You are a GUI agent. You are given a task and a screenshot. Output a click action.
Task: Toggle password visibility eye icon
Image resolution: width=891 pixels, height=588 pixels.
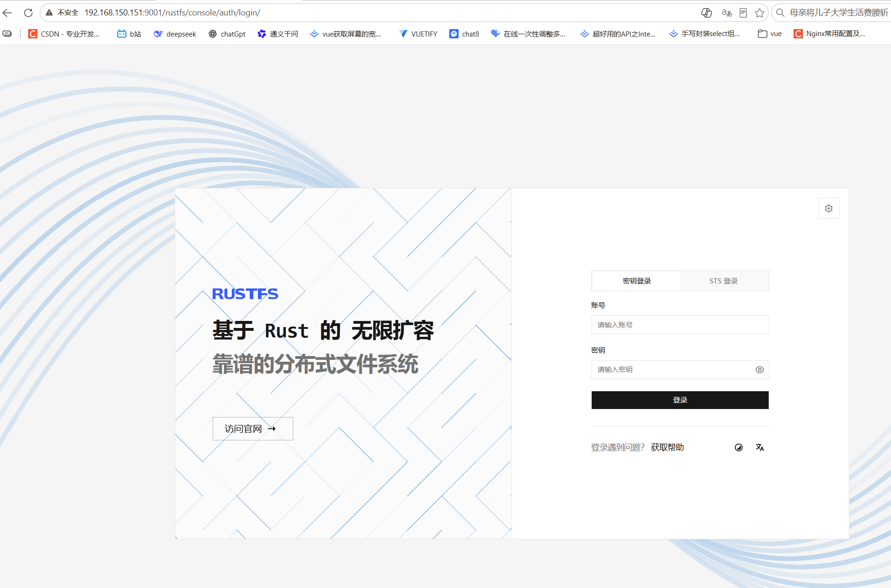759,370
